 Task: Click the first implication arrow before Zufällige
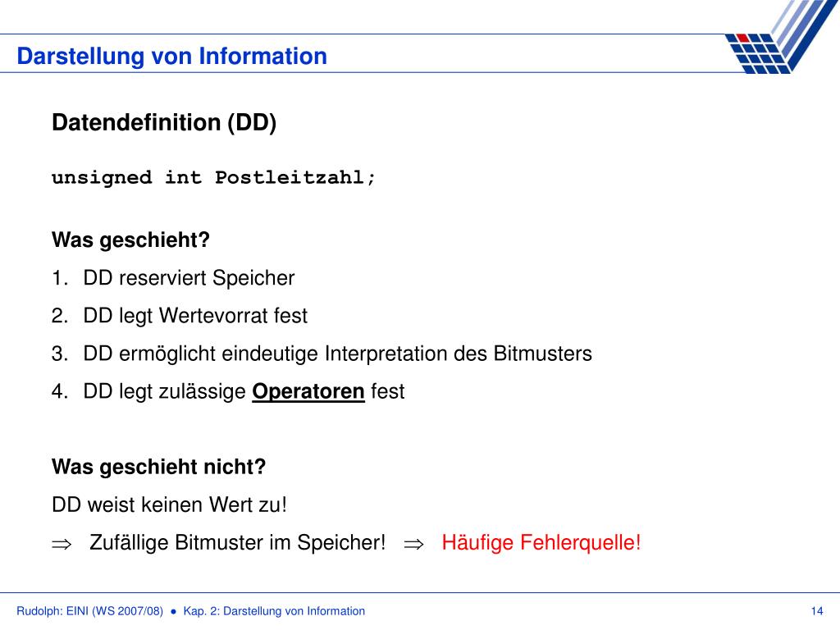click(x=61, y=544)
